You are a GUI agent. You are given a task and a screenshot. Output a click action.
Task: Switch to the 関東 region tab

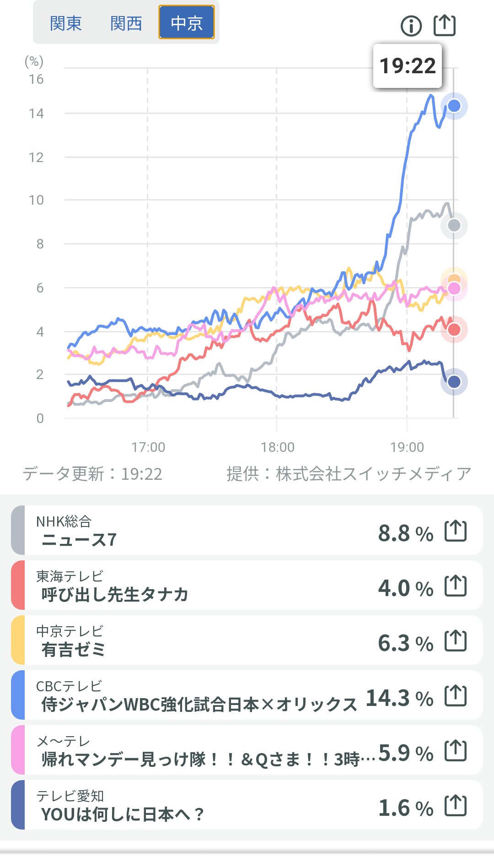(x=66, y=23)
